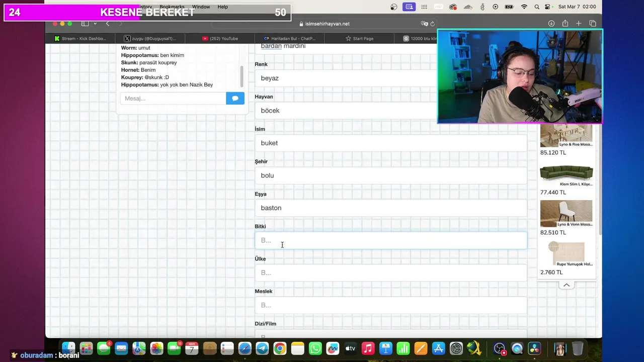Open Control Center in the menu bar
This screenshot has width=644, height=362.
[548, 7]
